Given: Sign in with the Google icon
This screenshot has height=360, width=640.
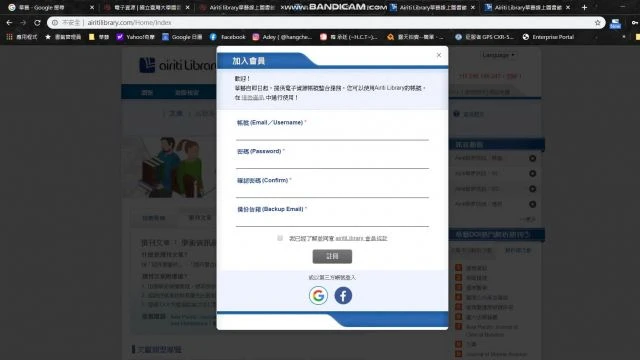Looking at the screenshot, I should pos(318,296).
